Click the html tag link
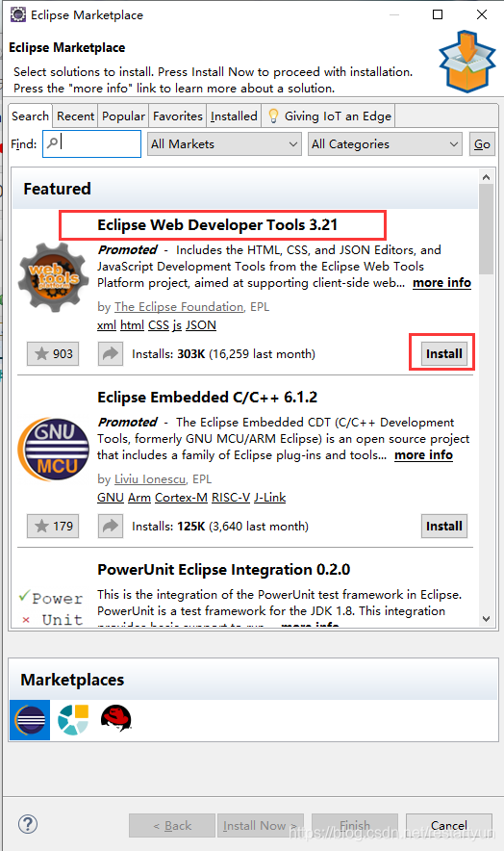 (x=132, y=325)
